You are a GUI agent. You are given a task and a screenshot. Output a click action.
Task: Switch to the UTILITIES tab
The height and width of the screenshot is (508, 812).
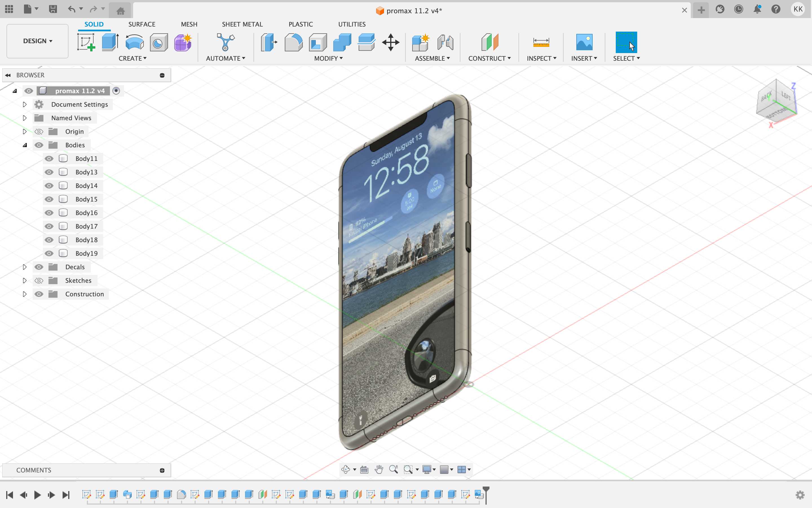pyautogui.click(x=352, y=24)
